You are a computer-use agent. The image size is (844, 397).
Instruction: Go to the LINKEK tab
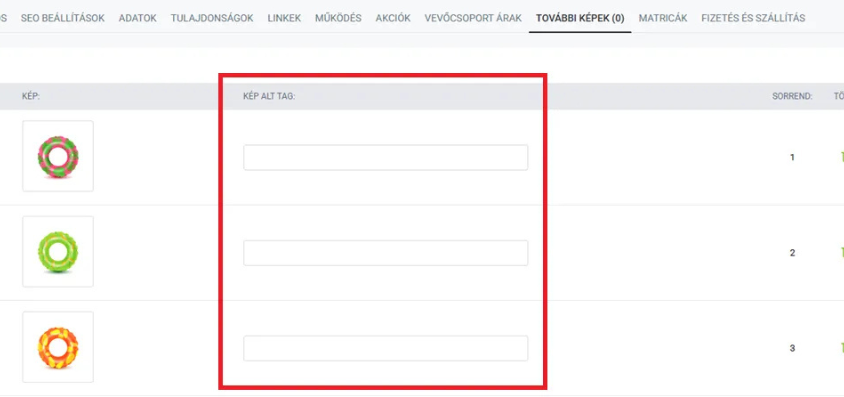point(284,18)
